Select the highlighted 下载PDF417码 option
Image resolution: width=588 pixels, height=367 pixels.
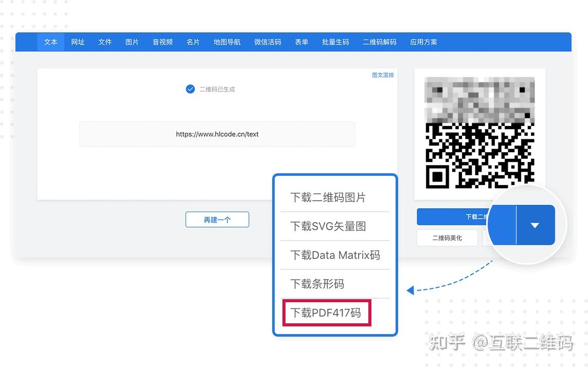326,312
